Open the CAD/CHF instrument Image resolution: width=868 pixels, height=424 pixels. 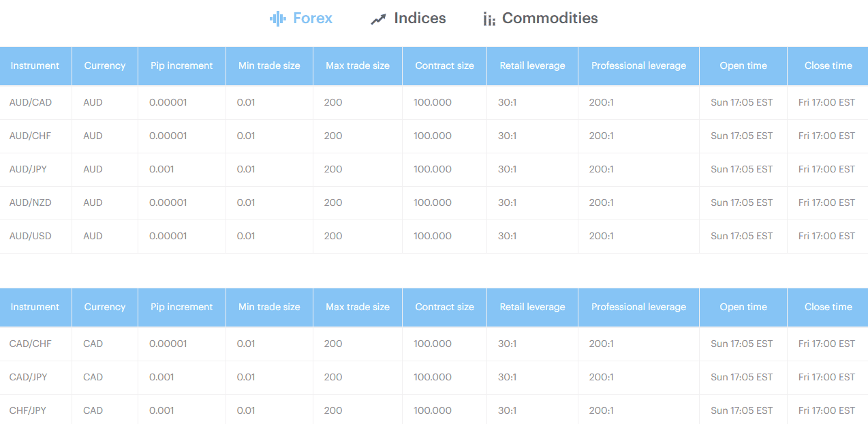pos(31,344)
